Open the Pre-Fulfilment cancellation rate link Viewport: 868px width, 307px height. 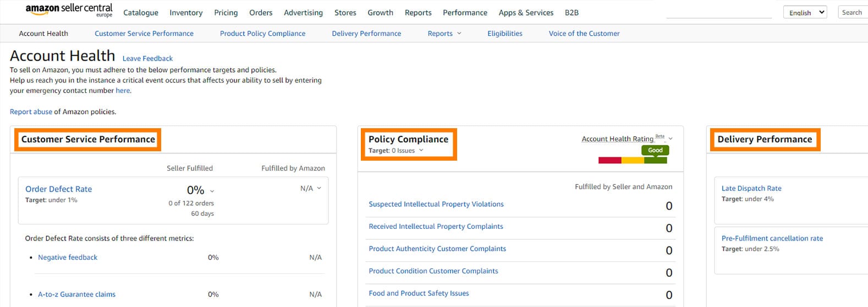pyautogui.click(x=772, y=238)
